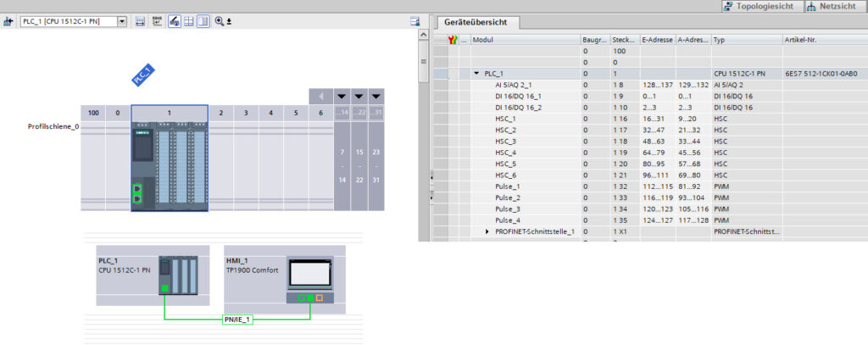Expand slots 15-22 rack group arrow
This screenshot has width=868, height=345.
(x=359, y=97)
